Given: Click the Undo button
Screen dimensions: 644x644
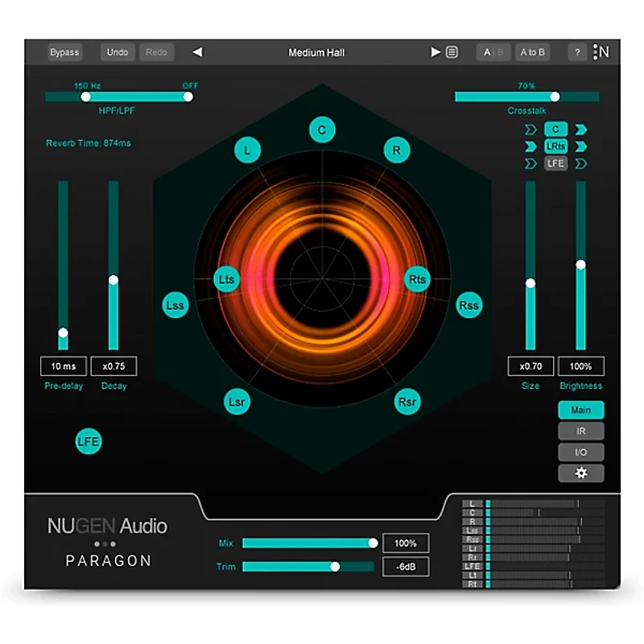Looking at the screenshot, I should [117, 52].
